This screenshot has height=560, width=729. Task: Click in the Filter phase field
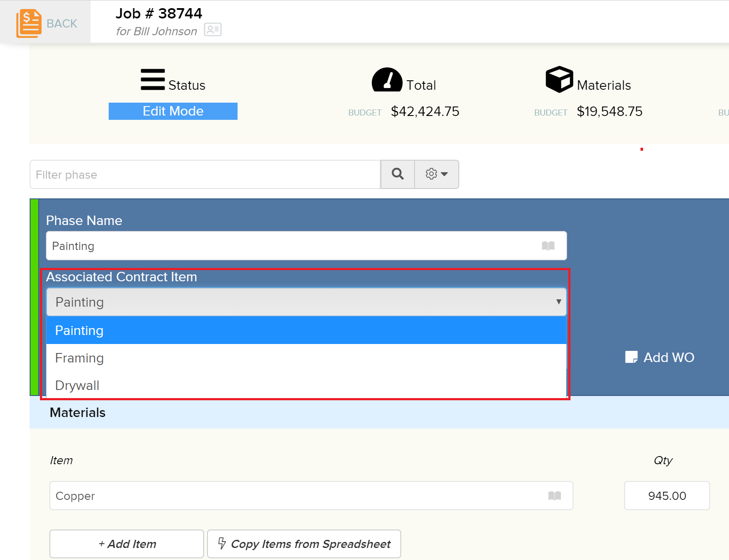click(x=205, y=174)
